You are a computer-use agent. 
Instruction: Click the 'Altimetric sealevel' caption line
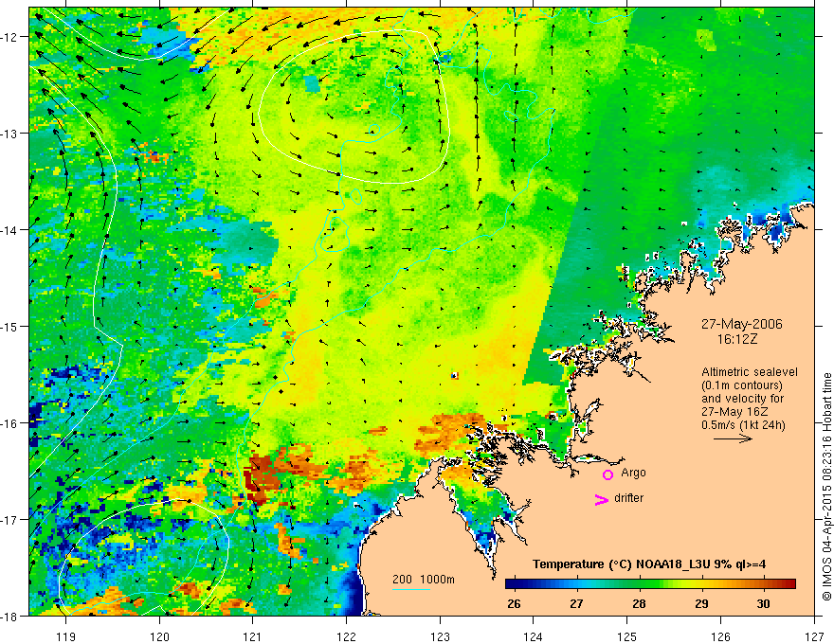(750, 372)
